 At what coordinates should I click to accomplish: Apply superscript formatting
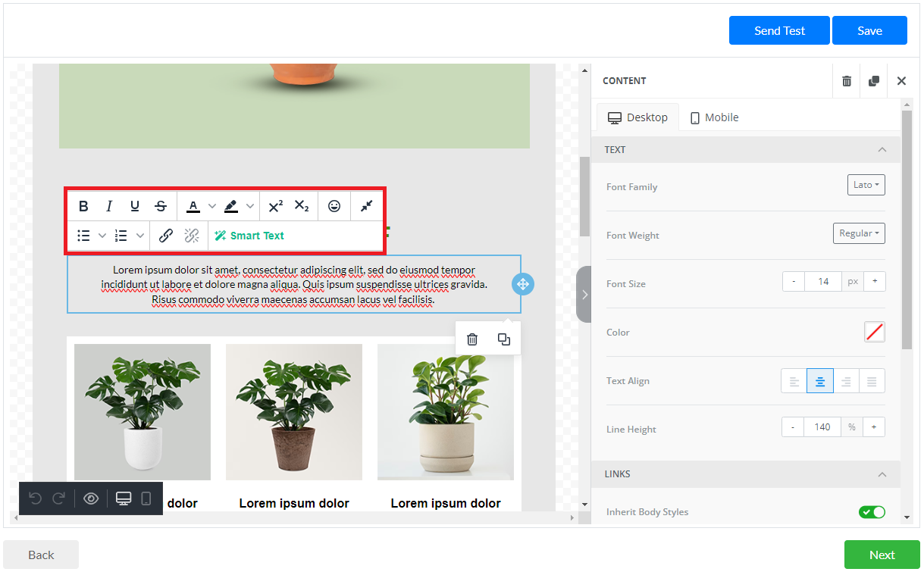[x=276, y=206]
